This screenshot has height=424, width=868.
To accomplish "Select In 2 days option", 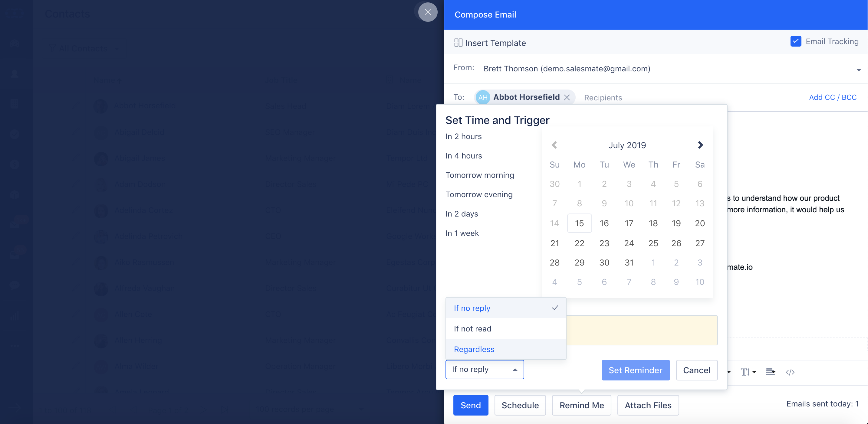I will (x=462, y=214).
